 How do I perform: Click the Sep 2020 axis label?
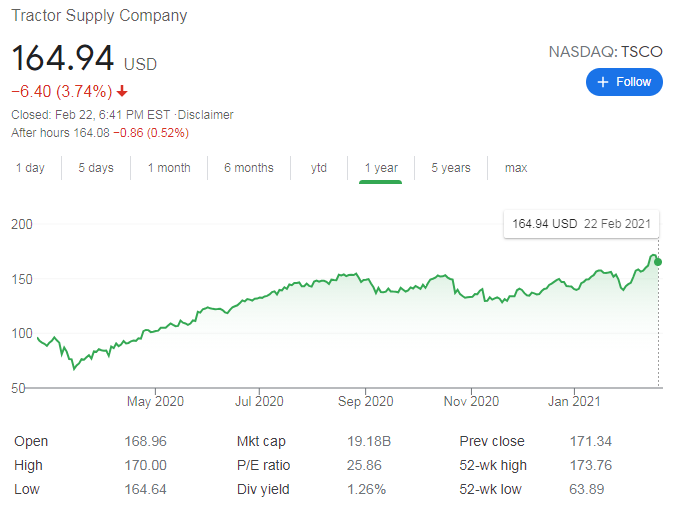click(x=365, y=402)
